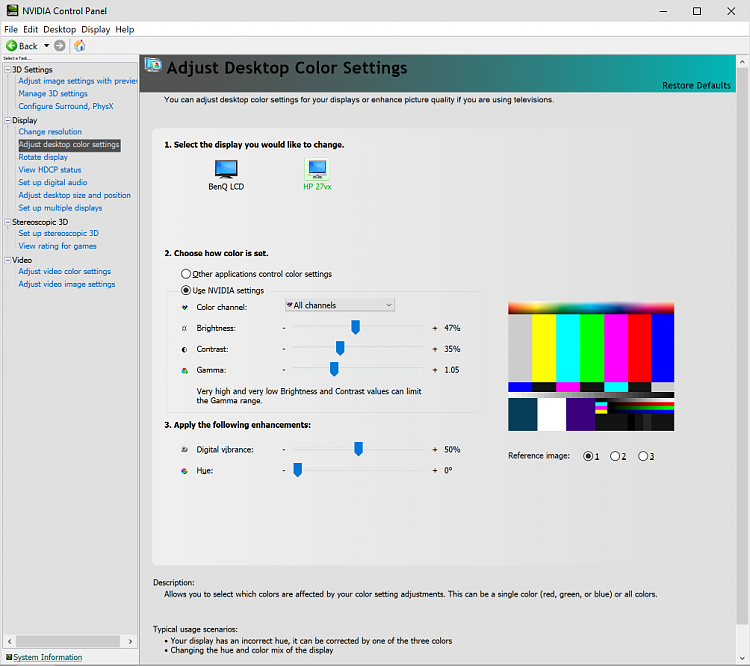
Task: Click the Forward arrow icon in toolbar
Action: pyautogui.click(x=60, y=46)
